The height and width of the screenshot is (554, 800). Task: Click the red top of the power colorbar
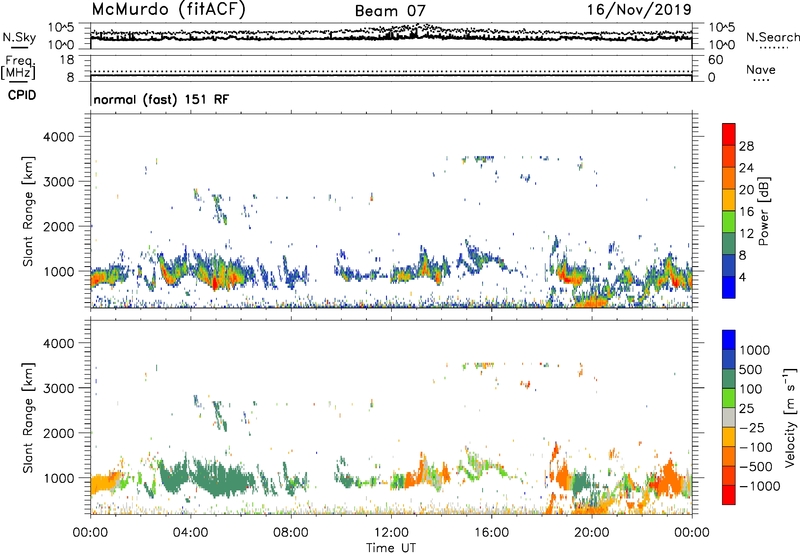[x=729, y=134]
